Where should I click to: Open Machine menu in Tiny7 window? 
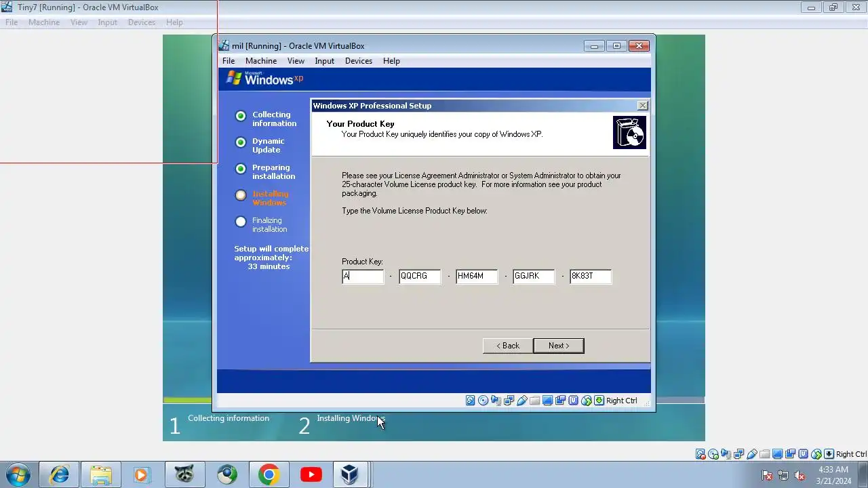point(44,22)
